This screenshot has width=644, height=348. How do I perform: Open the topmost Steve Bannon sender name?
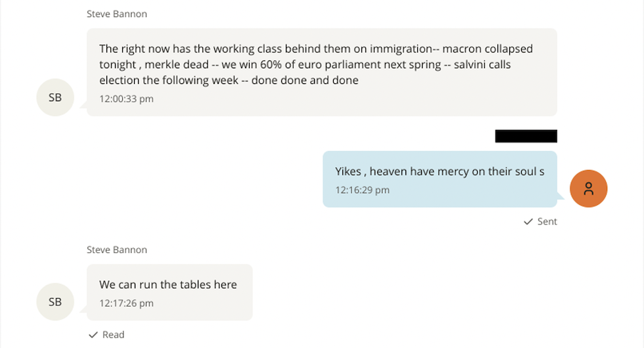coord(117,14)
